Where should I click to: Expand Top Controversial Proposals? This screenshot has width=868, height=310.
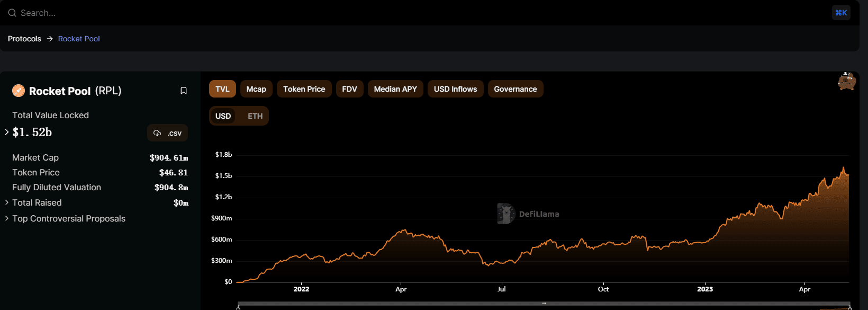pos(7,218)
